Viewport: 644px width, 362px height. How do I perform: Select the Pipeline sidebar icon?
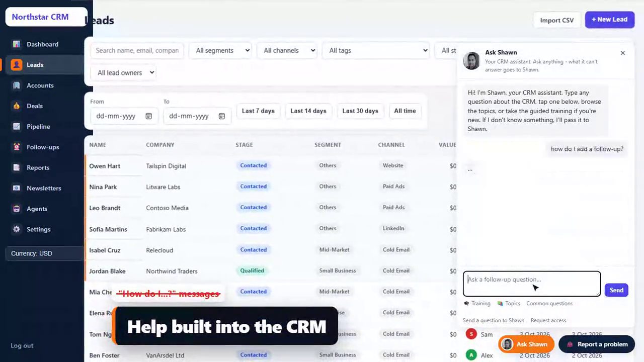[x=17, y=127]
